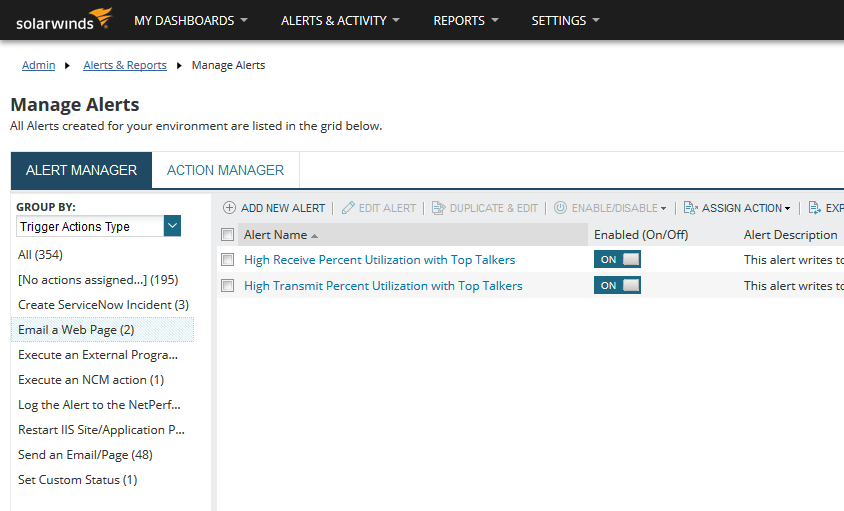Image resolution: width=844 pixels, height=511 pixels.
Task: Expand the Alerts & Activity menu
Action: pos(340,20)
